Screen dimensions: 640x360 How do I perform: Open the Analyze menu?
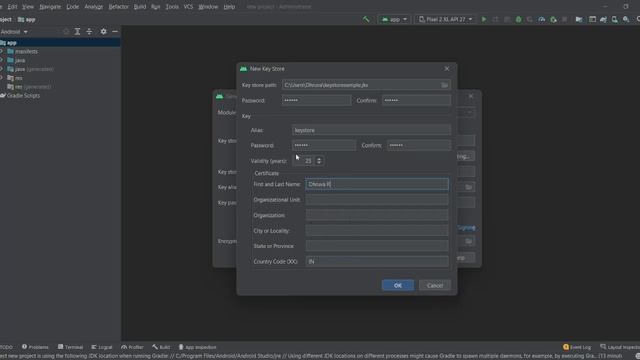pos(93,7)
